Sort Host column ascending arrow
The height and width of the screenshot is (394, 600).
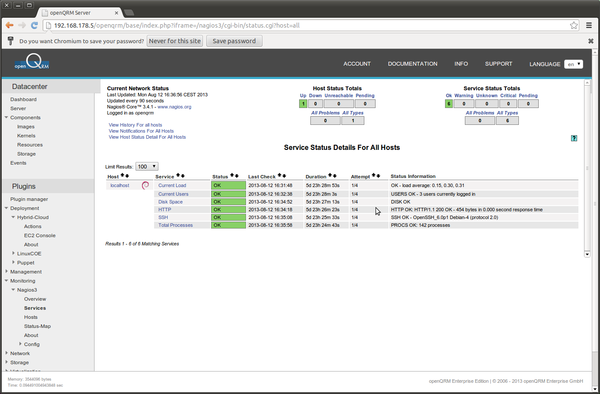point(122,176)
